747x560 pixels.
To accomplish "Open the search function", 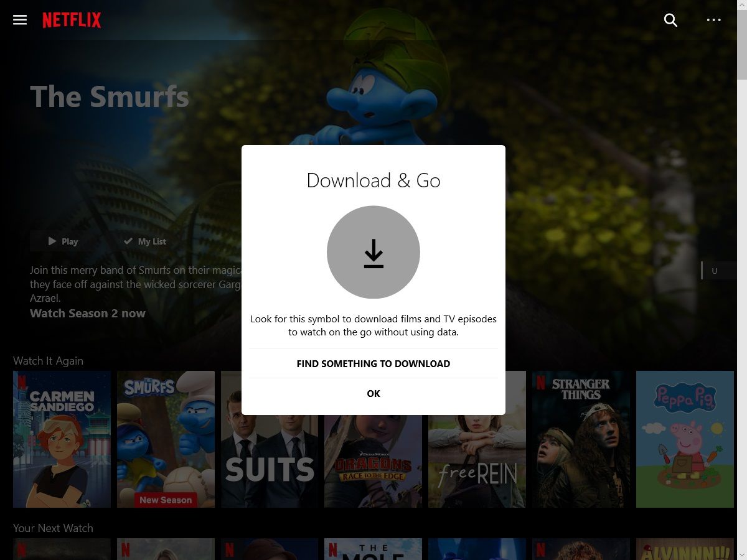I will [x=671, y=20].
